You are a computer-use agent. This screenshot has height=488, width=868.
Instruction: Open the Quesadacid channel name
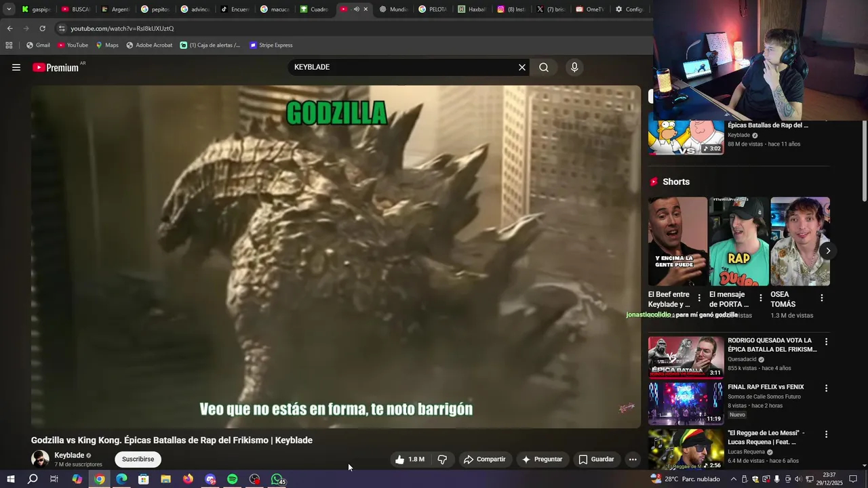pyautogui.click(x=742, y=359)
